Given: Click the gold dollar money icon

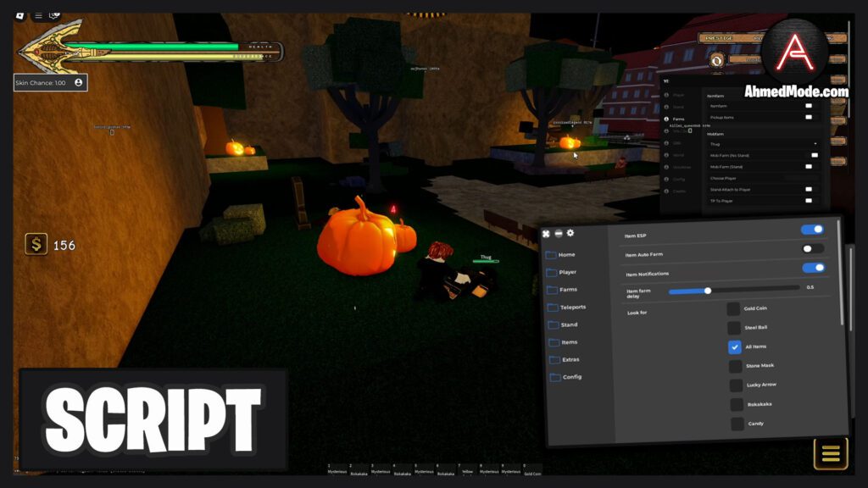Looking at the screenshot, I should pos(36,245).
